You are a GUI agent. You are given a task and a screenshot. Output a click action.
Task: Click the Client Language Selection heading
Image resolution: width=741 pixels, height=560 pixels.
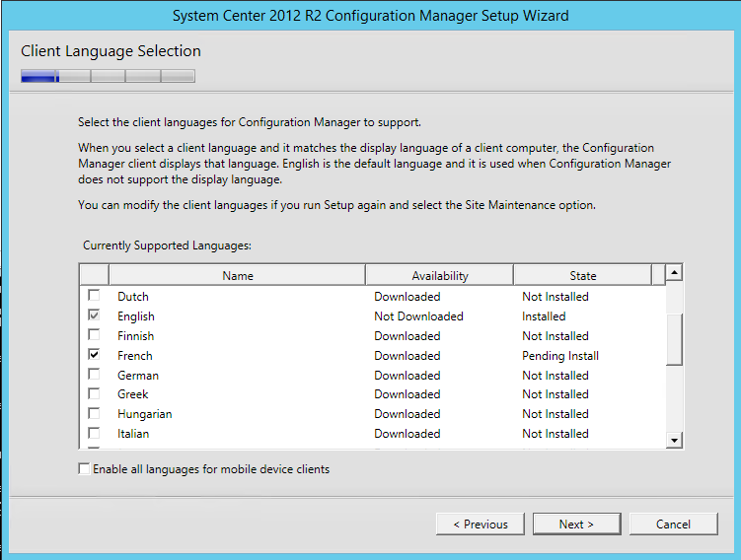tap(111, 51)
